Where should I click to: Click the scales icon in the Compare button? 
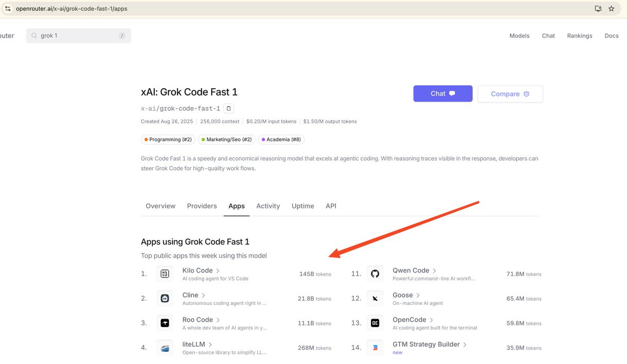point(526,94)
